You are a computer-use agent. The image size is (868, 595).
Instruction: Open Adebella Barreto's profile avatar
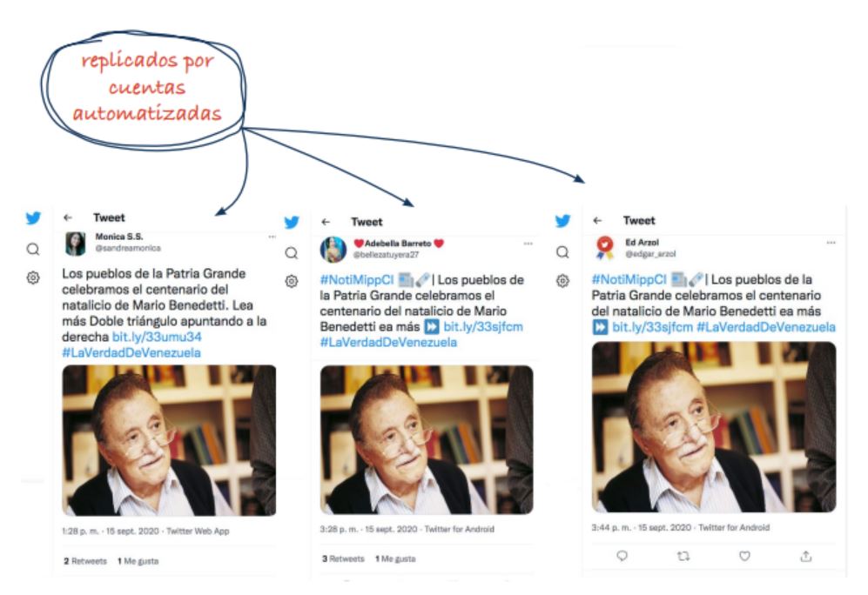(333, 250)
